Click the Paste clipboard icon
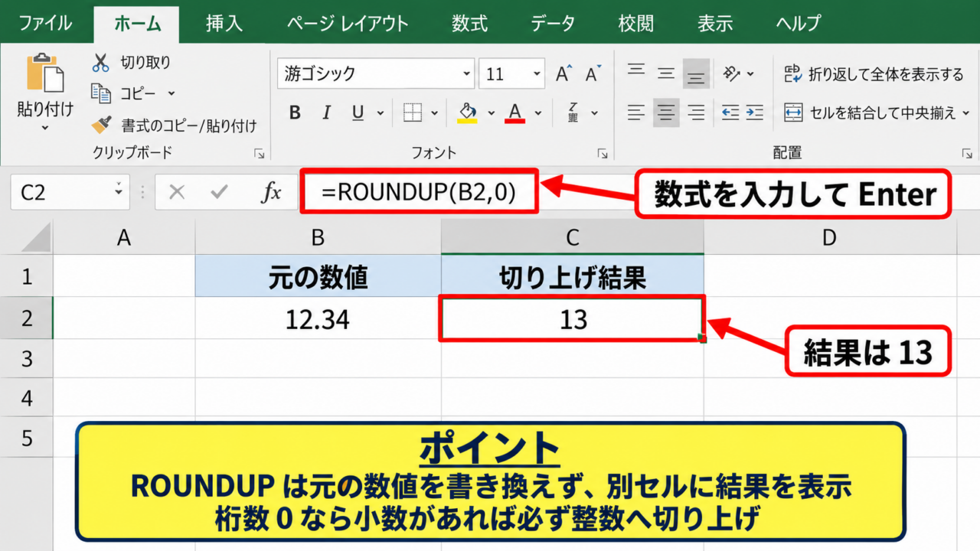 (45, 73)
